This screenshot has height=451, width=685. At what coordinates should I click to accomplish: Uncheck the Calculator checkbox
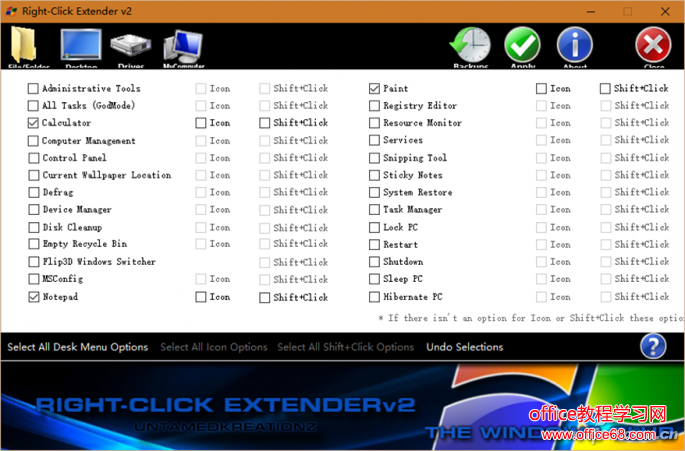(x=33, y=123)
